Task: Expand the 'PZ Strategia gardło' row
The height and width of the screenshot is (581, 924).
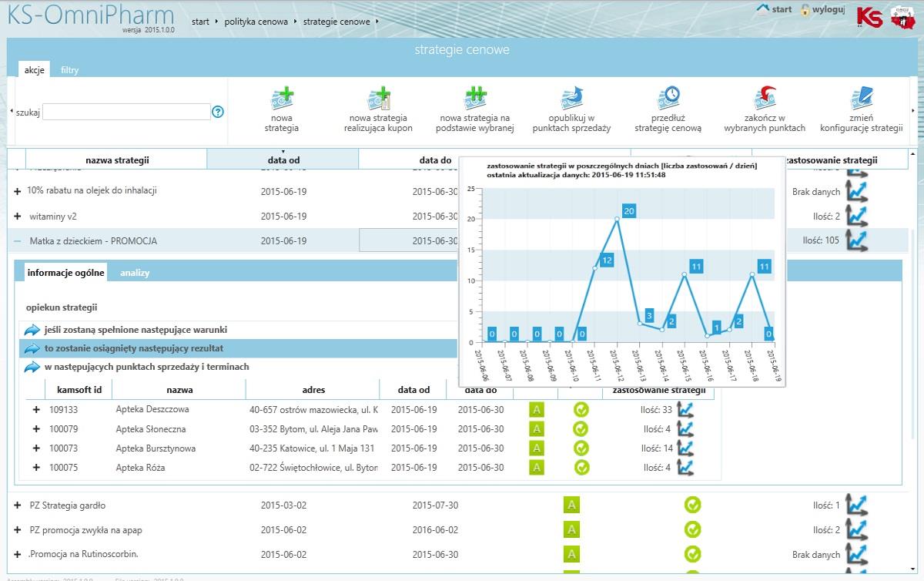Action: [18, 505]
